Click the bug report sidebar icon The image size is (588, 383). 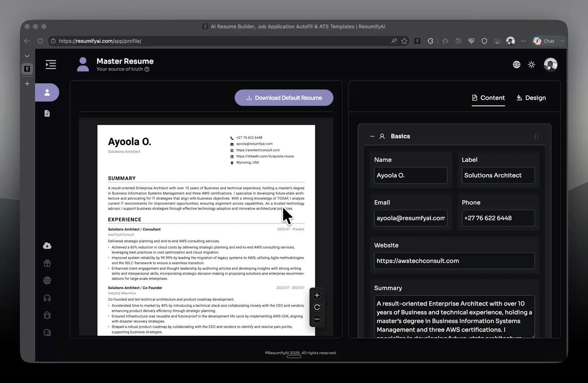[x=47, y=315]
